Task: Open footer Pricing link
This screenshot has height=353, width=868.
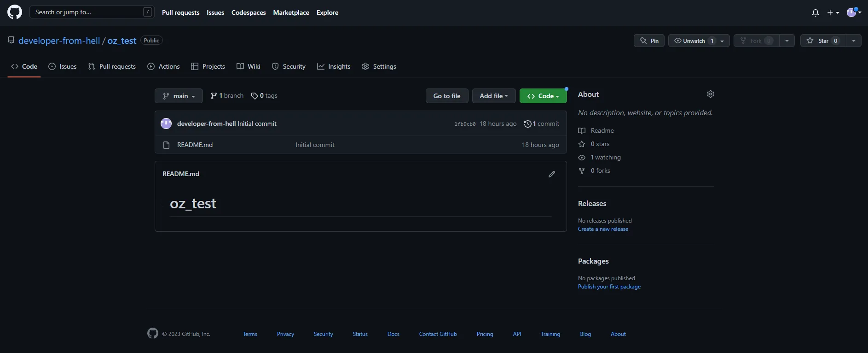Action: coord(485,334)
